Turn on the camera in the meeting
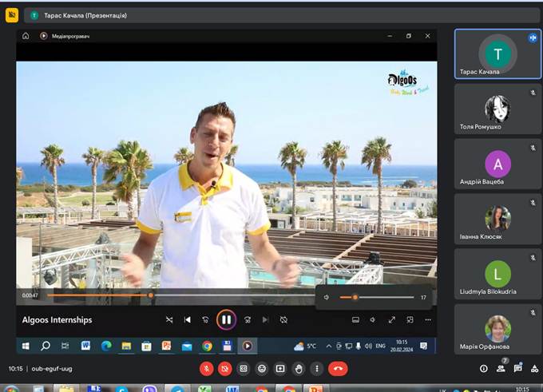This screenshot has height=392, width=543. pos(225,369)
